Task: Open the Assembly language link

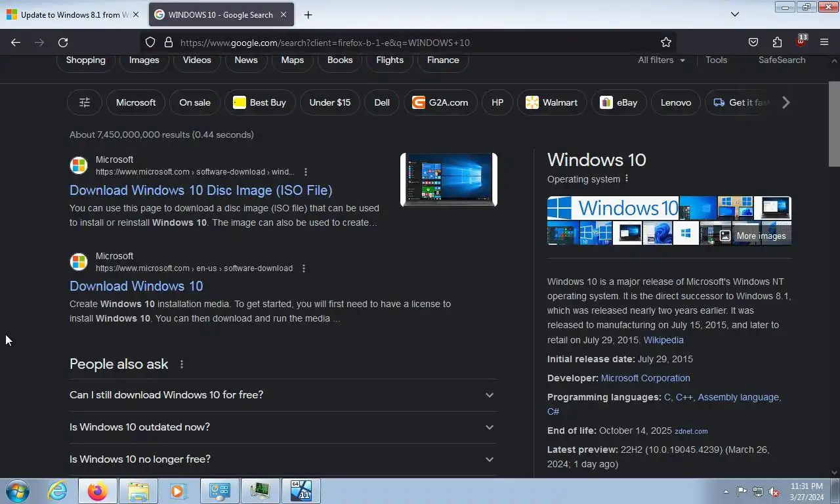Action: pos(738,397)
